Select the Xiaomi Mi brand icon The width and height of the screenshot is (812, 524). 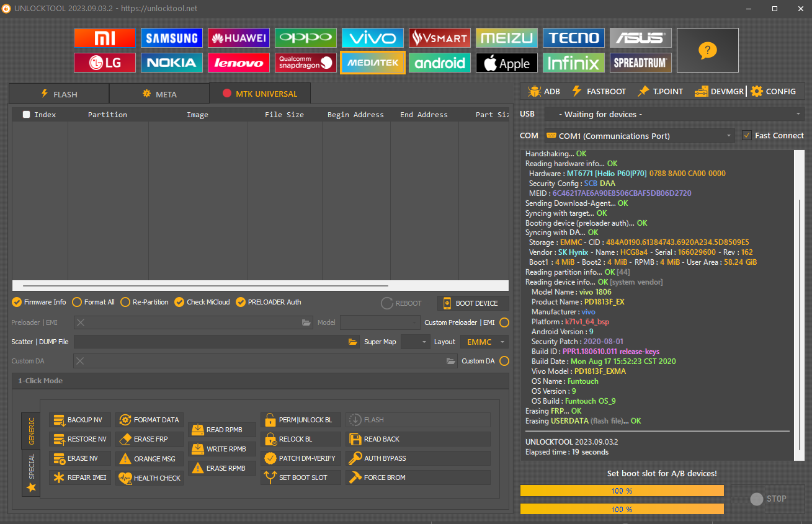(x=104, y=38)
